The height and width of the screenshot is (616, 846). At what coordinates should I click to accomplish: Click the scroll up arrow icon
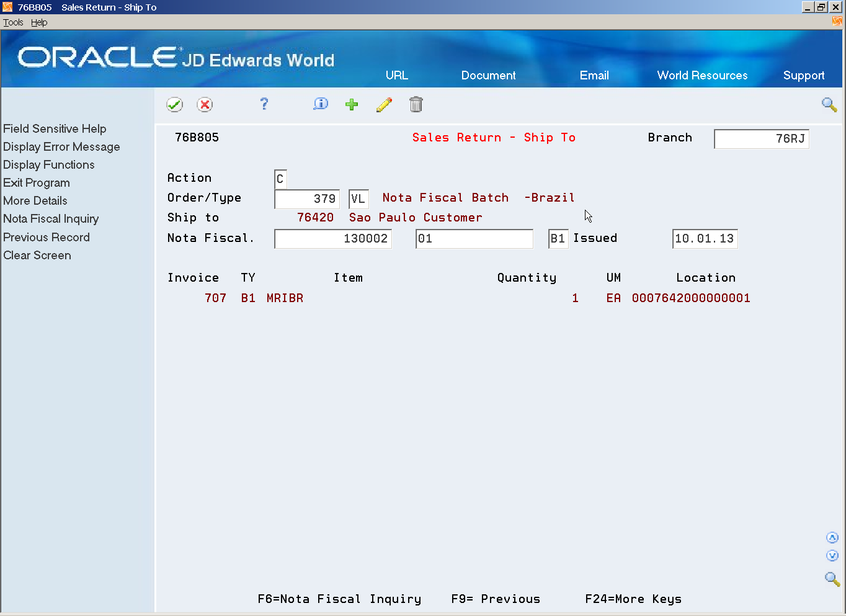pyautogui.click(x=832, y=538)
